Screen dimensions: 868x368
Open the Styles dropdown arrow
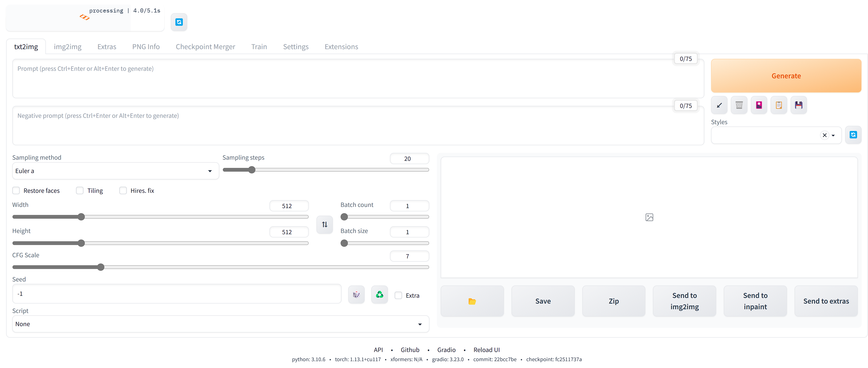tap(833, 135)
